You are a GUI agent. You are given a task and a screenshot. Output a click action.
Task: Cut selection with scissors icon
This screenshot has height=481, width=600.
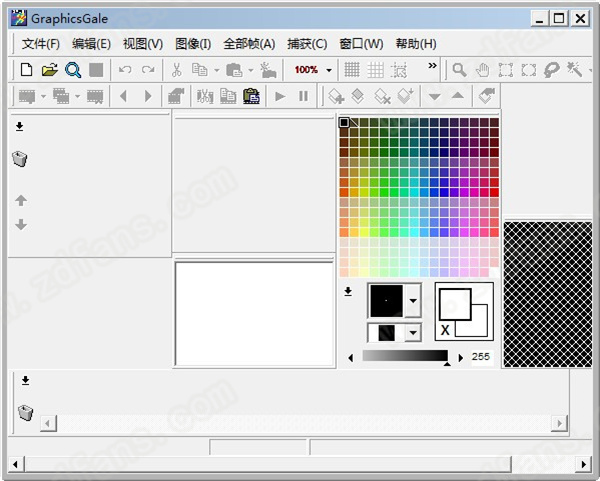tap(176, 70)
